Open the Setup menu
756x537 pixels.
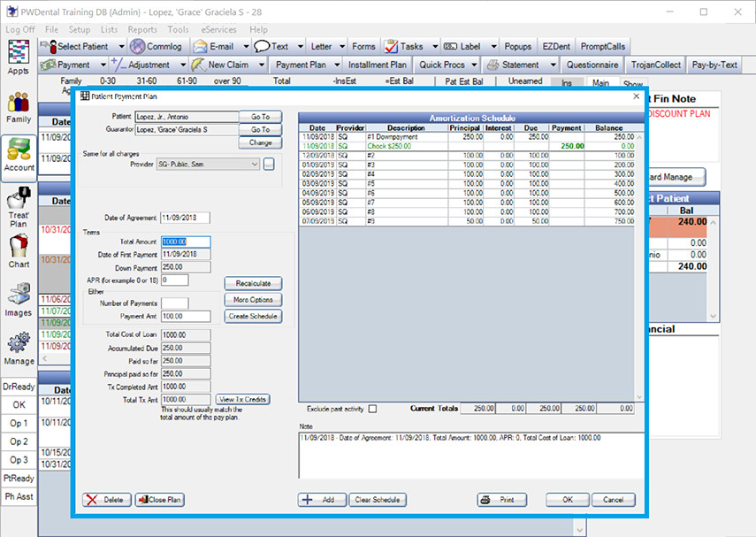[79, 29]
